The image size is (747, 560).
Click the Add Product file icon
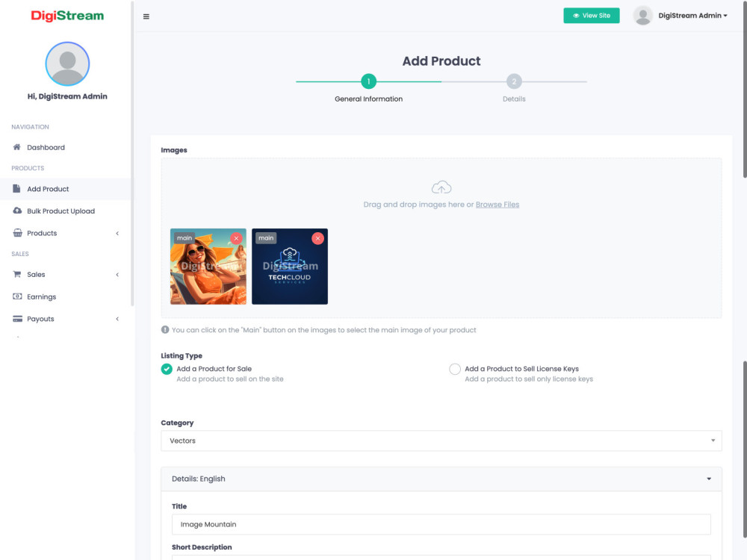(16, 189)
